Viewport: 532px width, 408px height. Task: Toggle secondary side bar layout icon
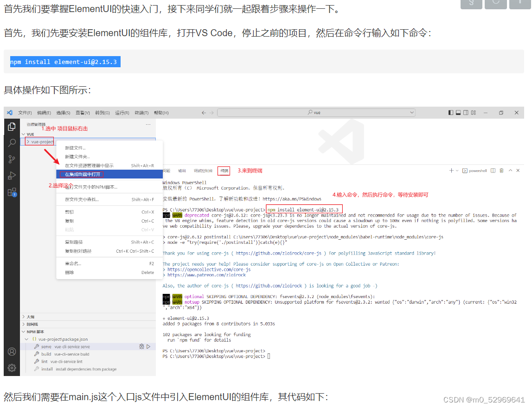[466, 113]
